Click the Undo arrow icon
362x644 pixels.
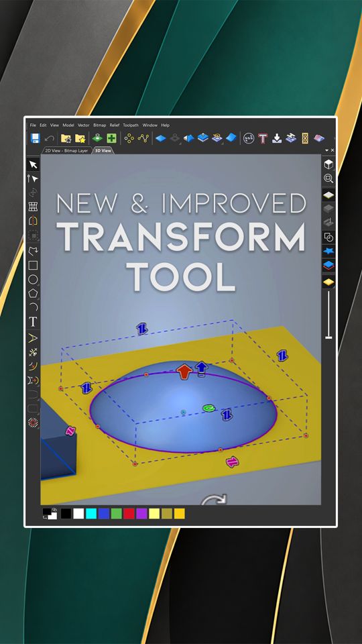click(x=50, y=138)
